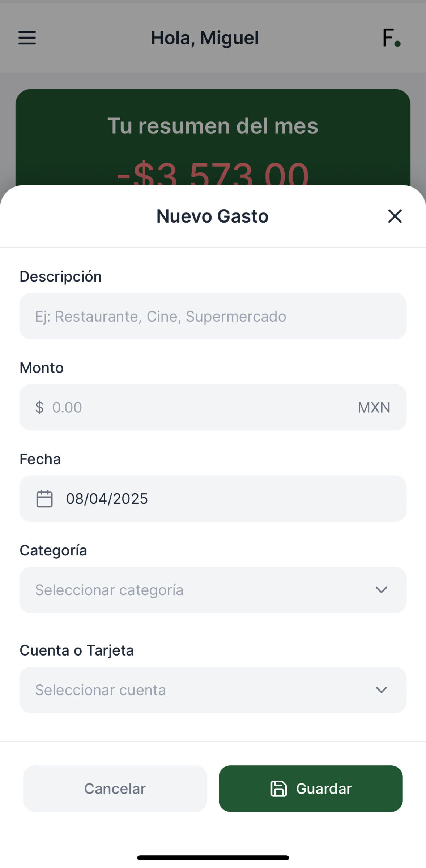Tap the Hola, Miguel header title

[205, 38]
